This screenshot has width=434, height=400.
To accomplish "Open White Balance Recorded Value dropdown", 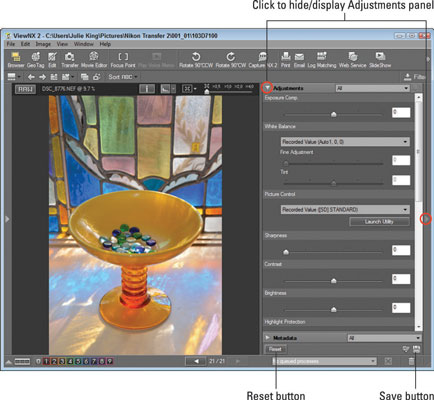I will (x=345, y=142).
